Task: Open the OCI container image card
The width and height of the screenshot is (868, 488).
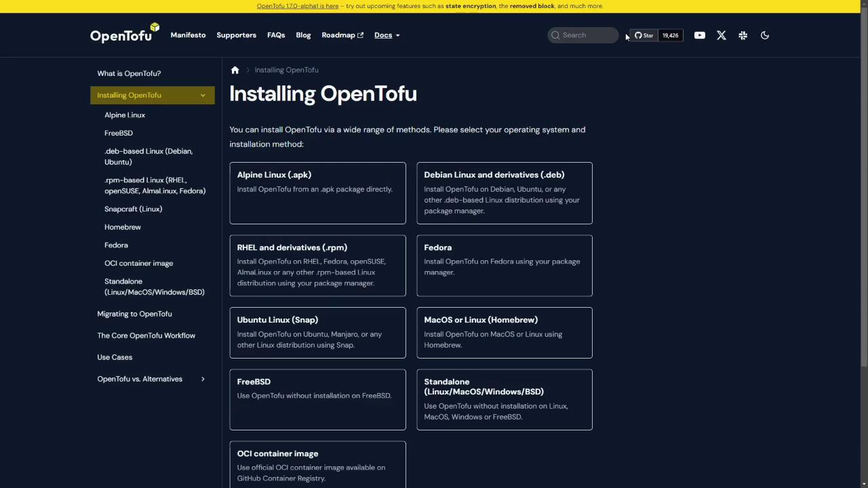Action: 317,465
